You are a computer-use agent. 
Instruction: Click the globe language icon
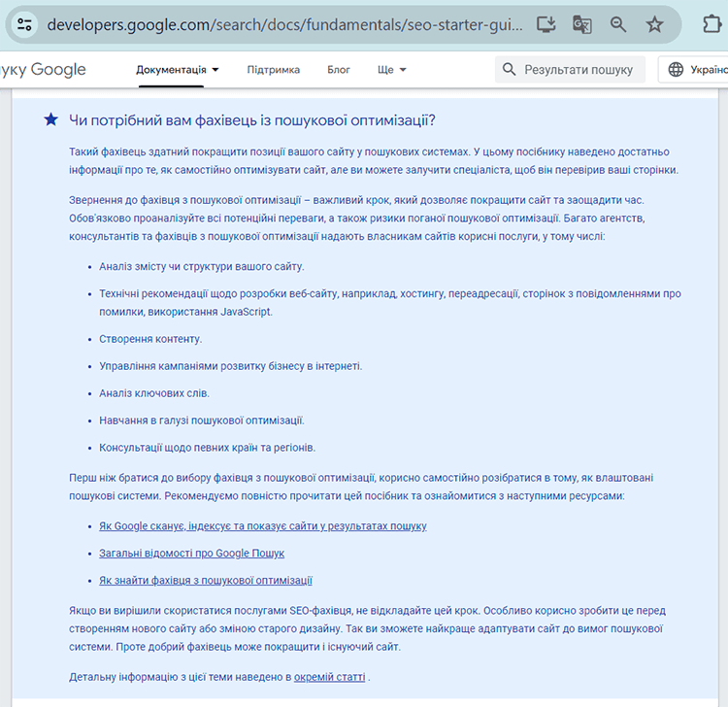click(676, 69)
